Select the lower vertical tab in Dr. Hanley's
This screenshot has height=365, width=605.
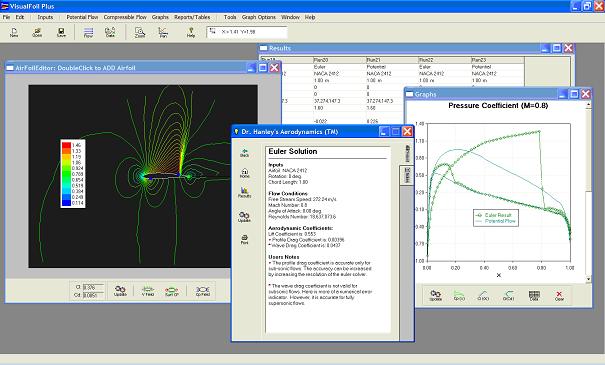click(407, 176)
